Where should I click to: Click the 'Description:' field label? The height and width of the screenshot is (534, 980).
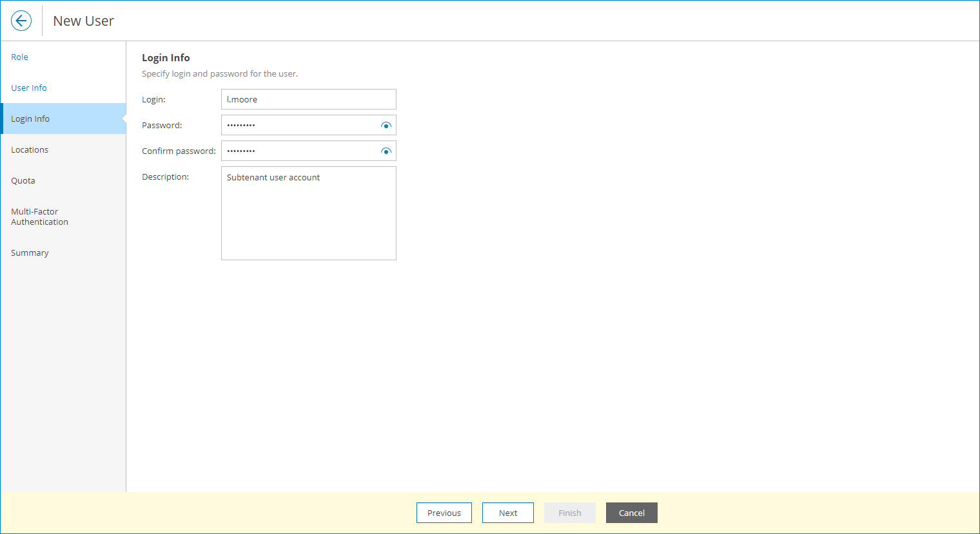[x=166, y=177]
